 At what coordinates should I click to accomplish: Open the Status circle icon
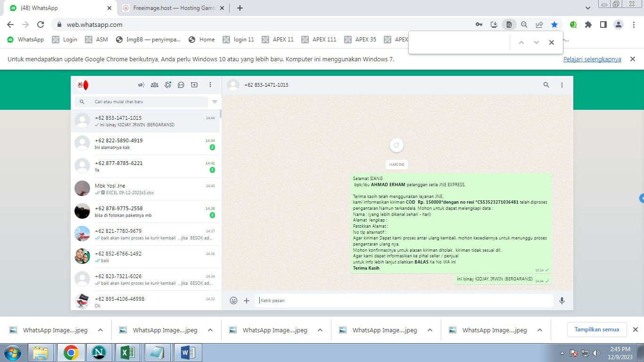click(x=168, y=85)
